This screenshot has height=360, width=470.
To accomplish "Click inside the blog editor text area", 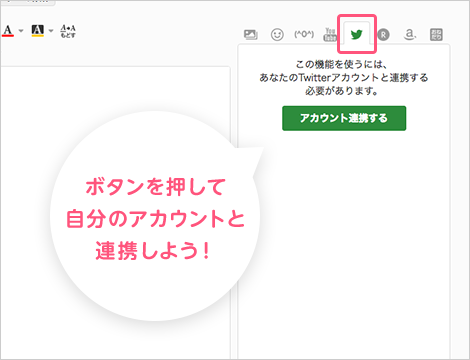I will [x=115, y=213].
